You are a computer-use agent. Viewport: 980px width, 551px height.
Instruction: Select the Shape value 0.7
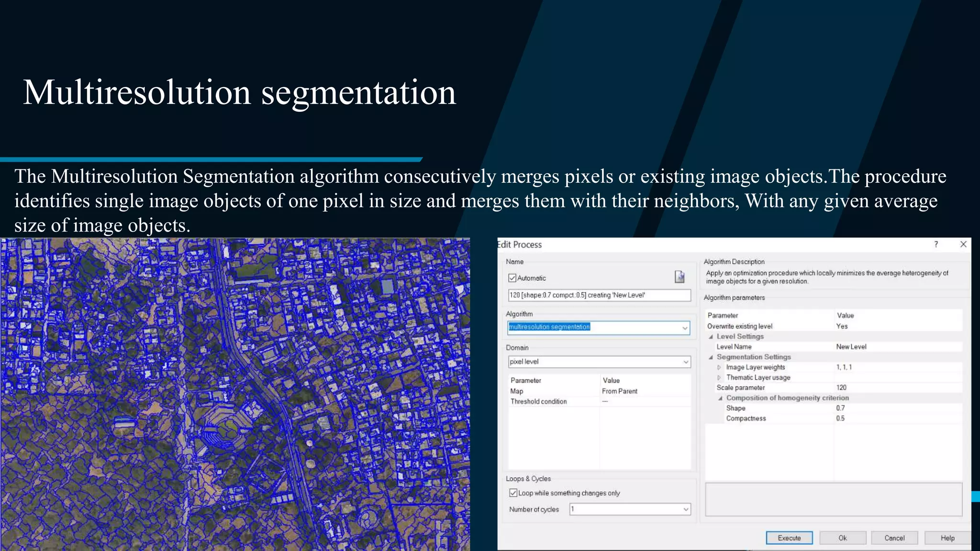click(x=840, y=408)
